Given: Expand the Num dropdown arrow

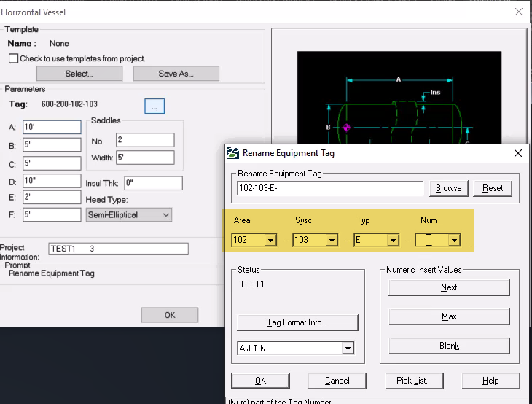Looking at the screenshot, I should pyautogui.click(x=454, y=241).
